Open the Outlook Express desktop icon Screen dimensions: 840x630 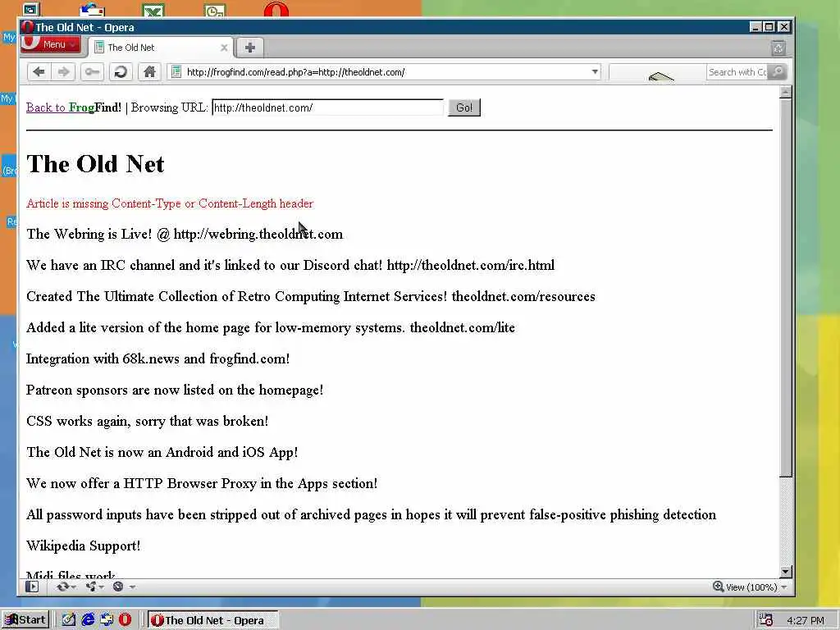coord(92,10)
